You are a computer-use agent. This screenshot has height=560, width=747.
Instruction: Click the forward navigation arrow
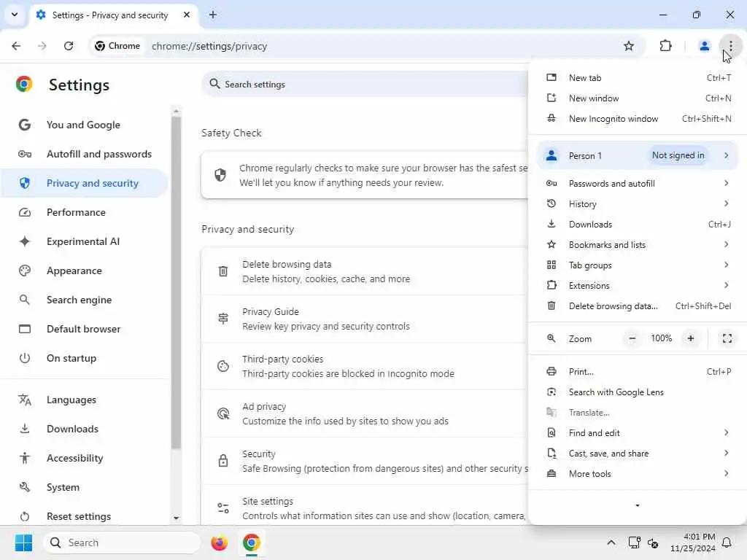pyautogui.click(x=42, y=46)
